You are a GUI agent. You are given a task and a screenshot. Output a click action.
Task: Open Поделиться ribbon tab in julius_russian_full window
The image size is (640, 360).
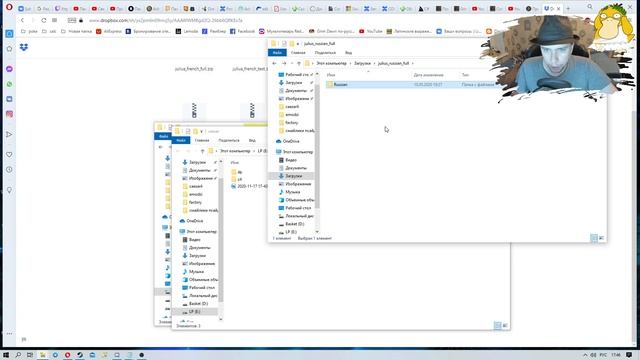point(325,53)
